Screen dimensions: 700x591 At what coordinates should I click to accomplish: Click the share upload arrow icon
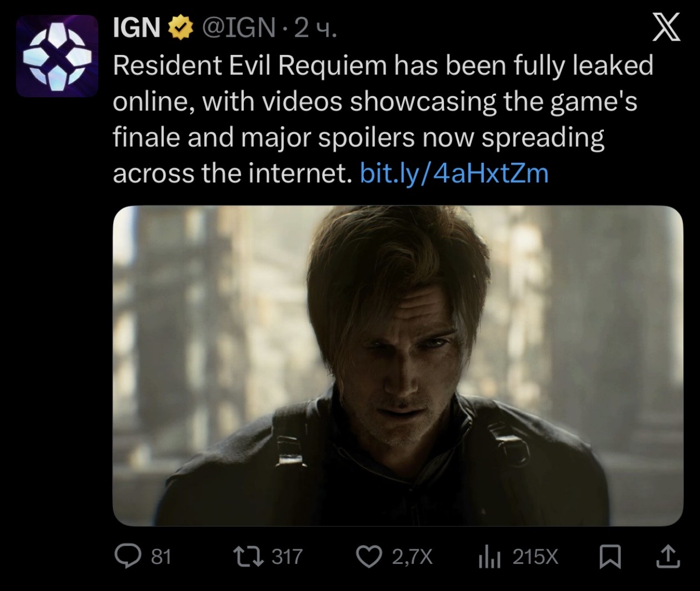pyautogui.click(x=668, y=557)
